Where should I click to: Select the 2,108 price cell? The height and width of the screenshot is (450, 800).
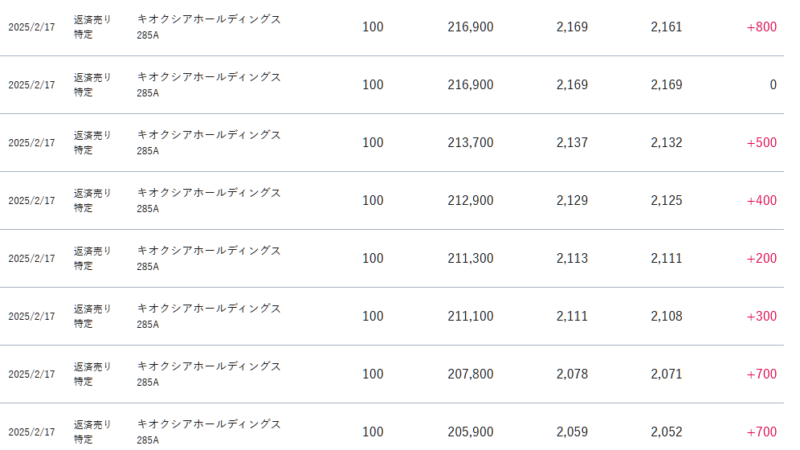coord(666,317)
